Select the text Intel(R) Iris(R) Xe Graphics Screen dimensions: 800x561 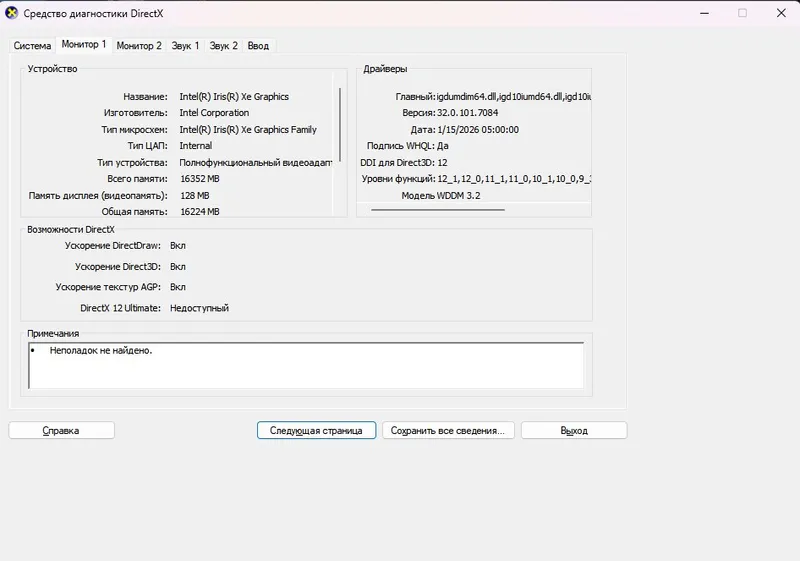click(234, 96)
